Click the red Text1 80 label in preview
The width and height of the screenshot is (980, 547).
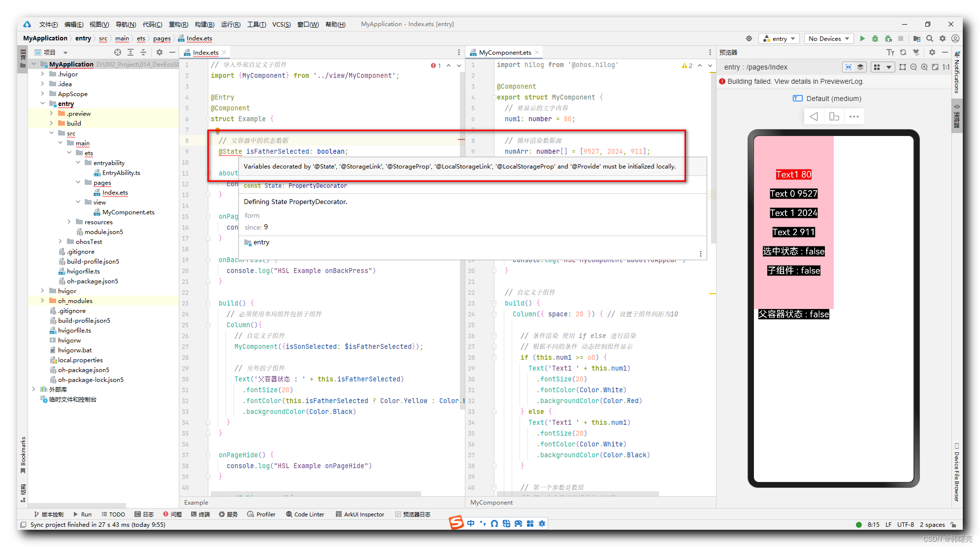tap(793, 174)
